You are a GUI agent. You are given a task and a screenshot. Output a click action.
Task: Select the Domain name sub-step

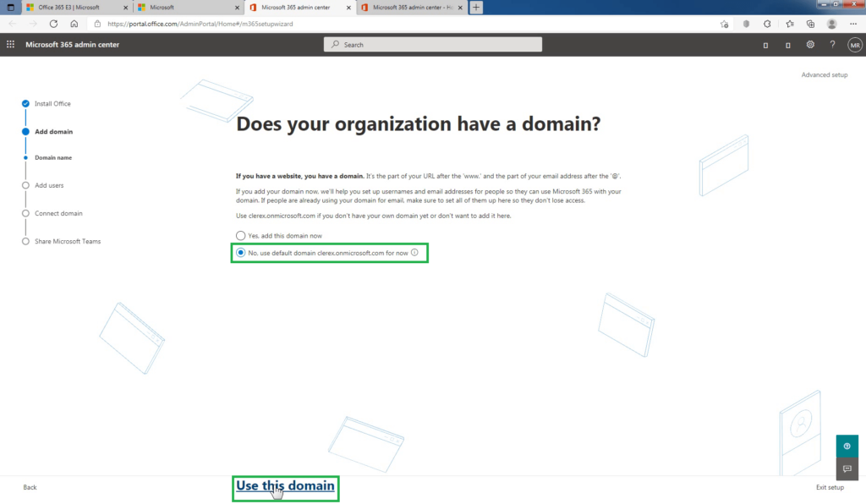(53, 158)
